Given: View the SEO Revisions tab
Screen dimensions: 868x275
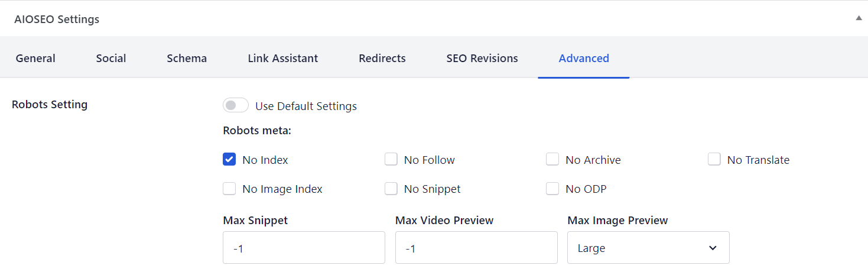Looking at the screenshot, I should pyautogui.click(x=482, y=58).
